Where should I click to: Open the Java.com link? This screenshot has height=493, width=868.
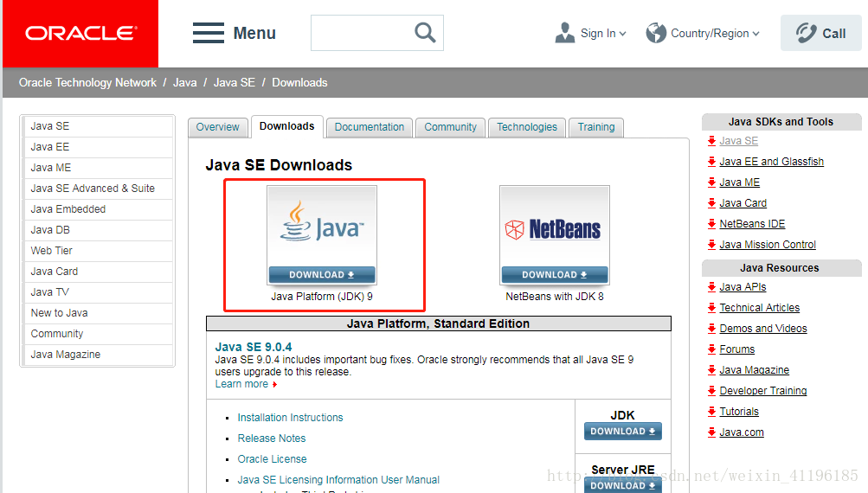742,432
